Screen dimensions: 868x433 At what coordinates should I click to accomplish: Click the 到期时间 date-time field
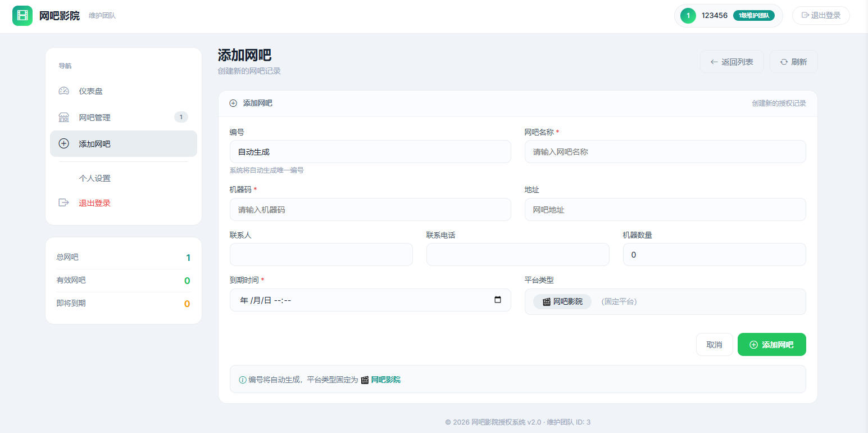click(x=370, y=300)
